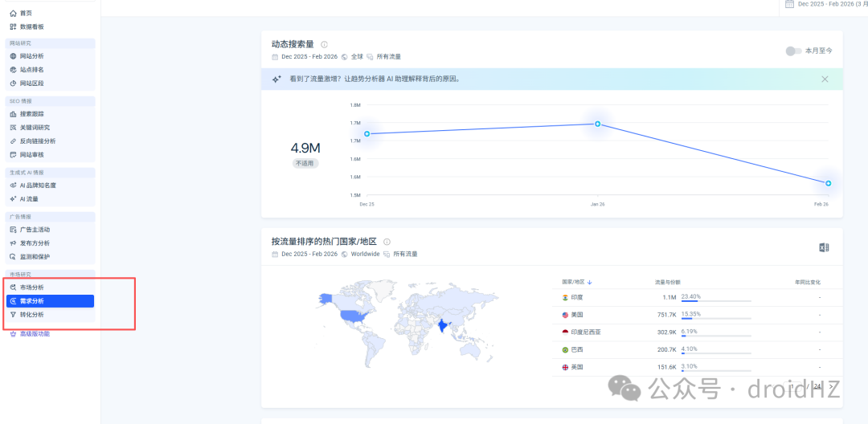The image size is (868, 424).
Task: Click the calendar icon by the date range
Action: coord(789,4)
